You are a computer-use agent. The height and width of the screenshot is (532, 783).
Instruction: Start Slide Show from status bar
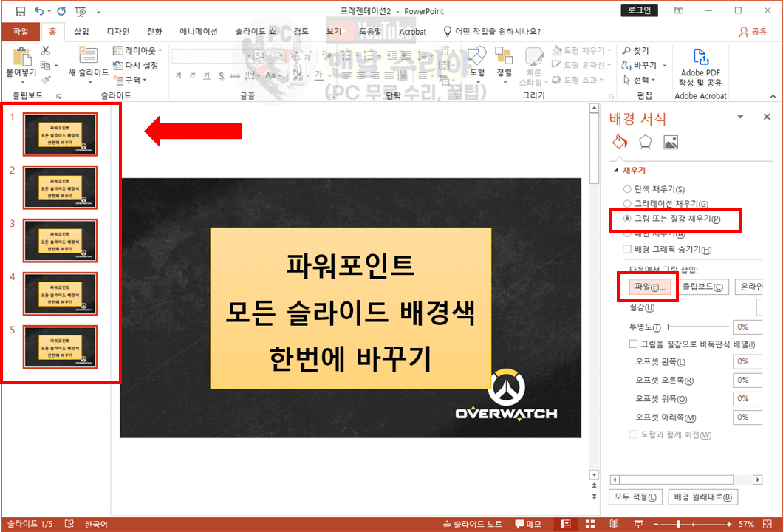point(638,524)
